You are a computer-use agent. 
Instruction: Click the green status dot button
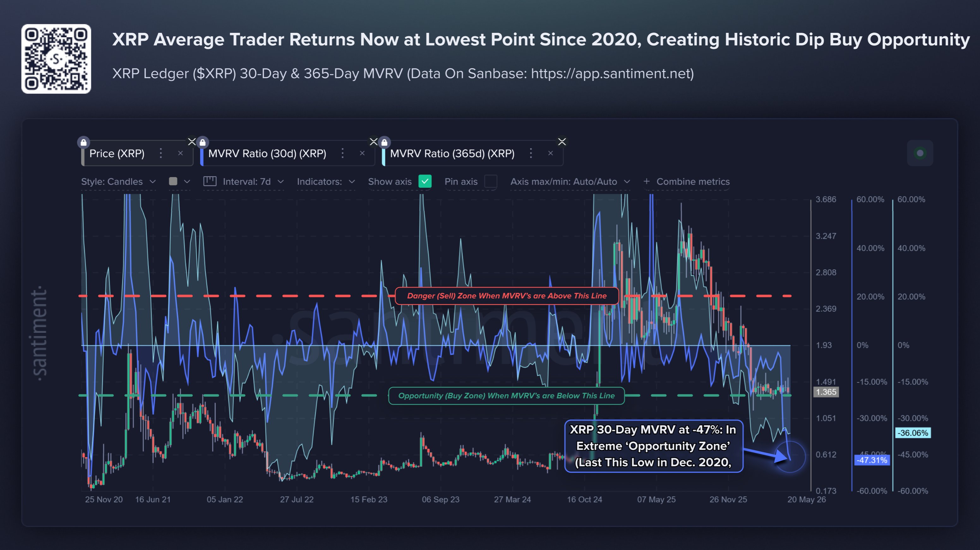coord(920,153)
